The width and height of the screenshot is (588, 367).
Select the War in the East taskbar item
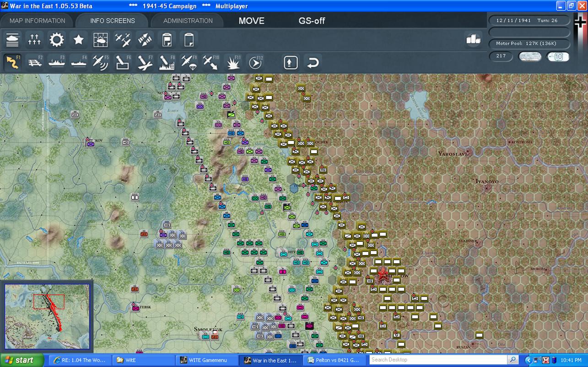pyautogui.click(x=270, y=360)
